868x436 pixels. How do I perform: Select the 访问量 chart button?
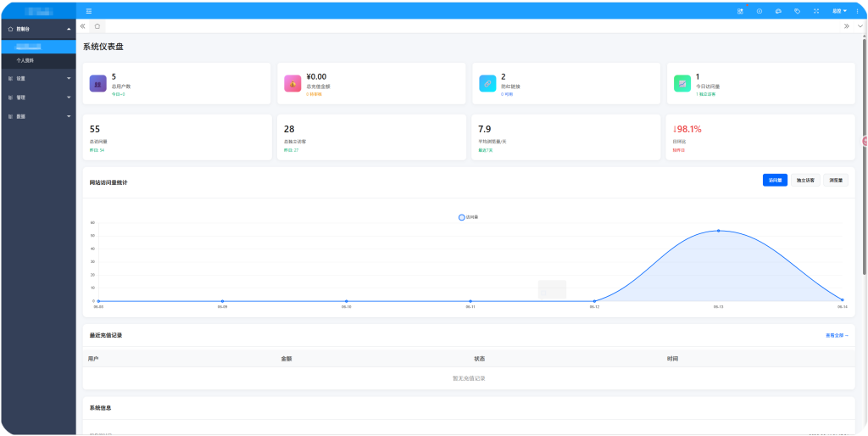coord(775,180)
